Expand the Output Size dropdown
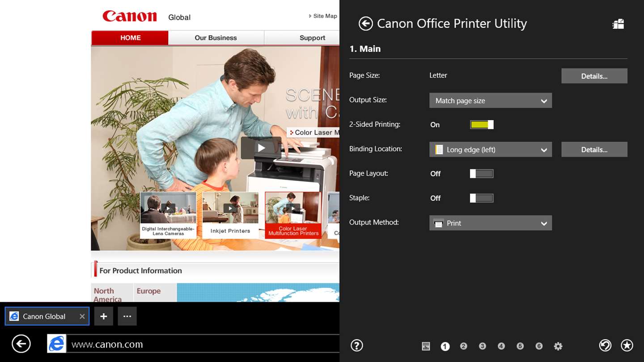This screenshot has height=362, width=644. pyautogui.click(x=491, y=101)
